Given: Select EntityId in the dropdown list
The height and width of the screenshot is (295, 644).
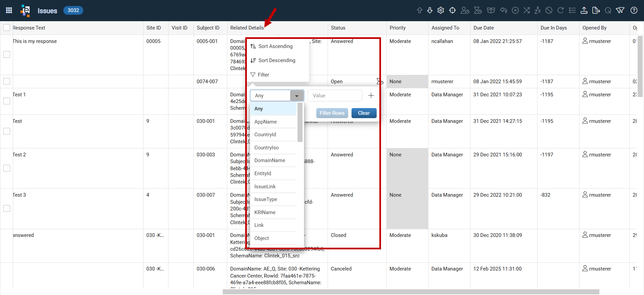Looking at the screenshot, I should [273, 174].
